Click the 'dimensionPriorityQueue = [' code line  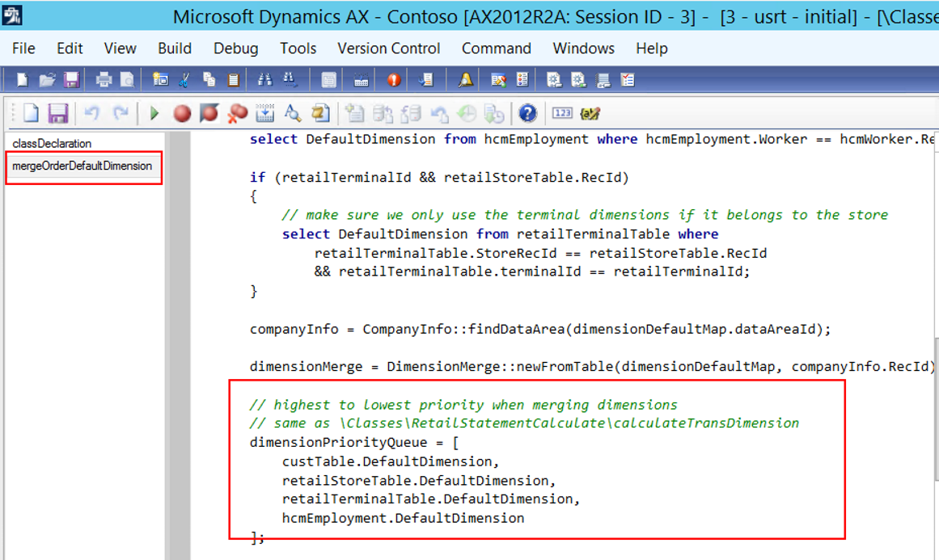pyautogui.click(x=354, y=443)
